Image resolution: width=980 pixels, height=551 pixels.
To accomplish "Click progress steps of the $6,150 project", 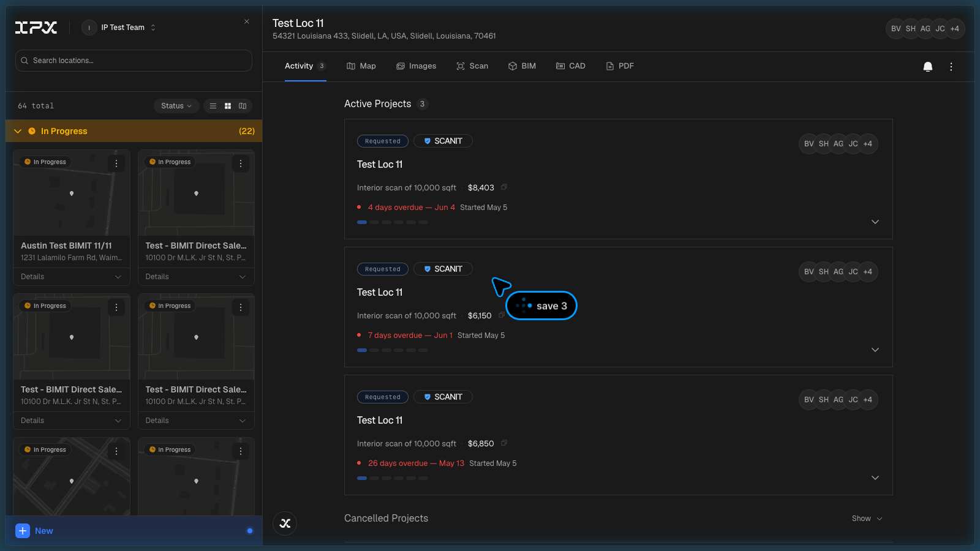I will click(393, 350).
